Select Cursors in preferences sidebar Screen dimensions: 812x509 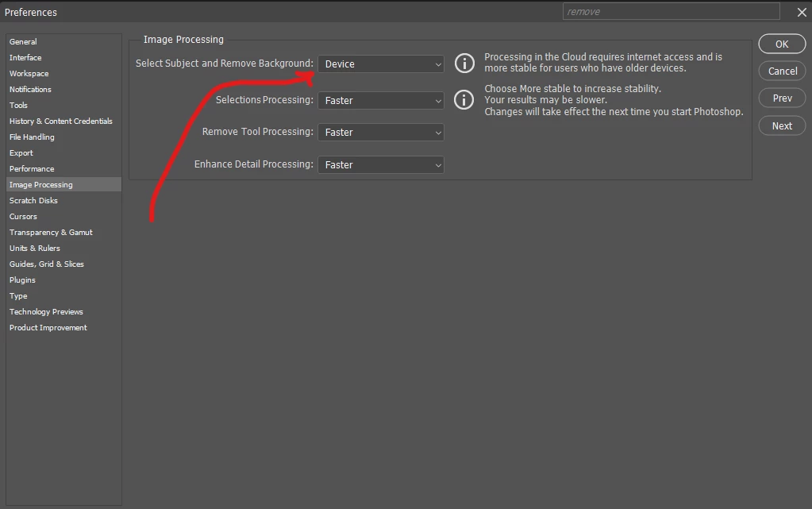pyautogui.click(x=63, y=217)
